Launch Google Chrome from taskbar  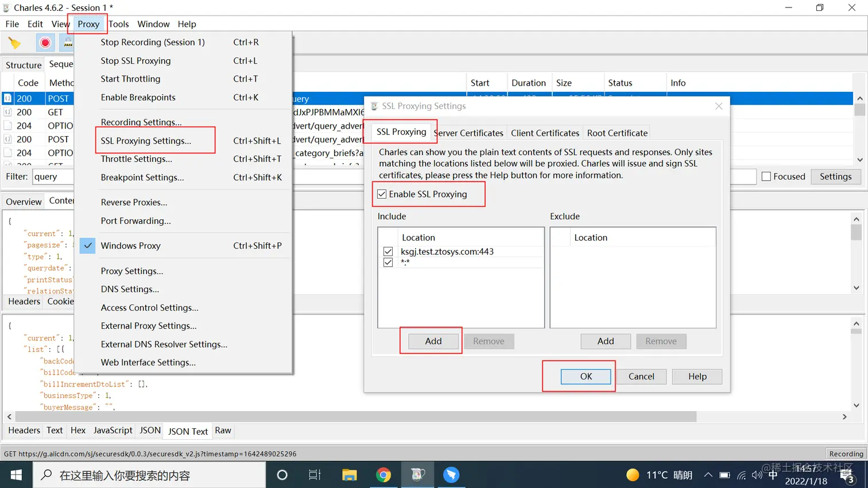point(383,475)
